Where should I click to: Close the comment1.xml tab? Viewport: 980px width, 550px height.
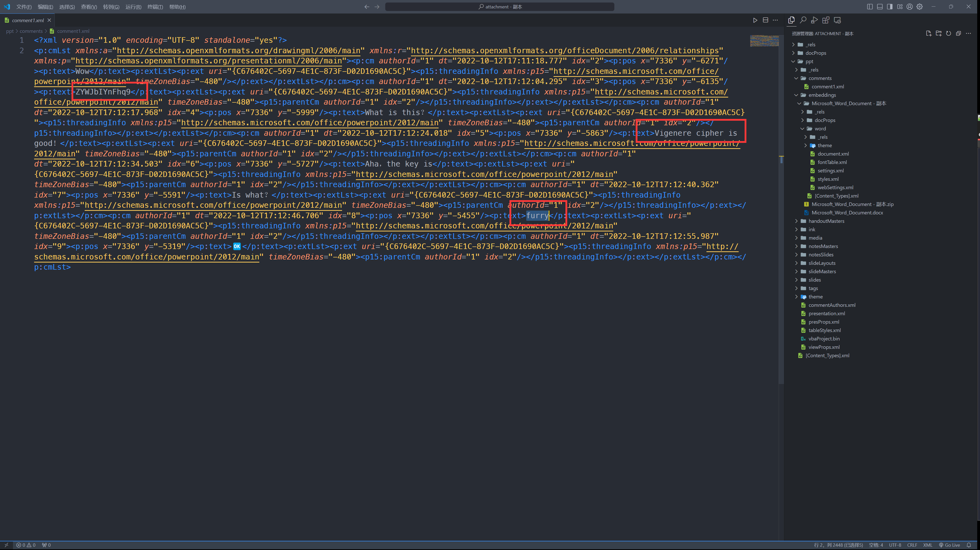pos(49,20)
